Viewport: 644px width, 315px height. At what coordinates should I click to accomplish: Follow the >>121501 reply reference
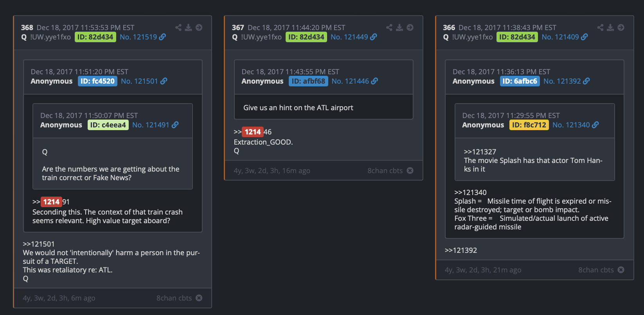click(39, 244)
